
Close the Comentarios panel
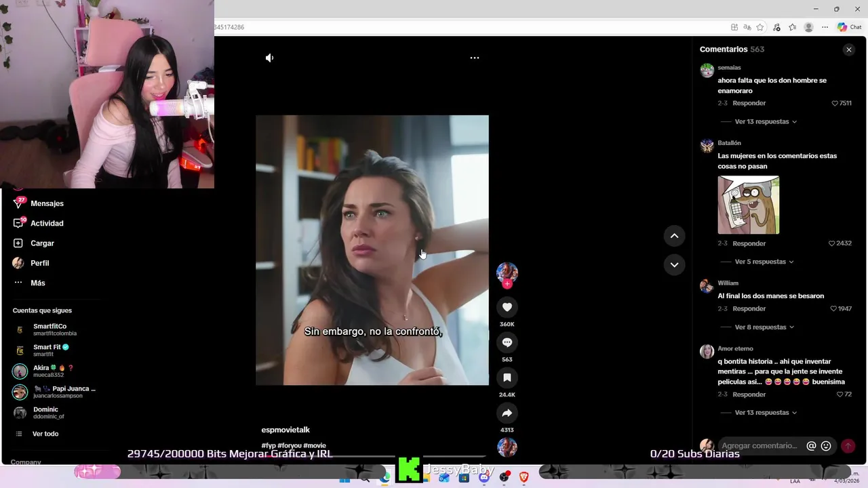[848, 49]
